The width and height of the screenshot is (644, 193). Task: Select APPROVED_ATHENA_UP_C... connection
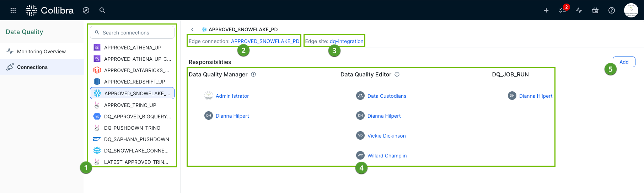132,59
